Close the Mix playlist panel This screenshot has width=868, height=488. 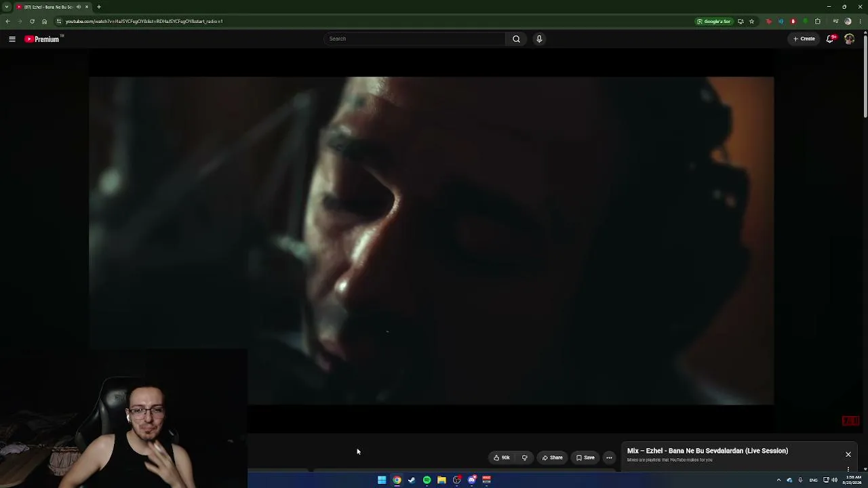(x=848, y=454)
